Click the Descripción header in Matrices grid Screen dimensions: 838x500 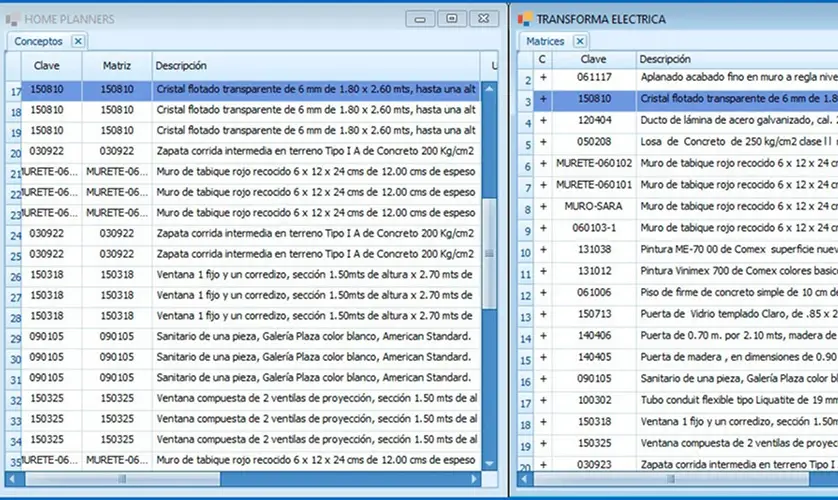(664, 59)
